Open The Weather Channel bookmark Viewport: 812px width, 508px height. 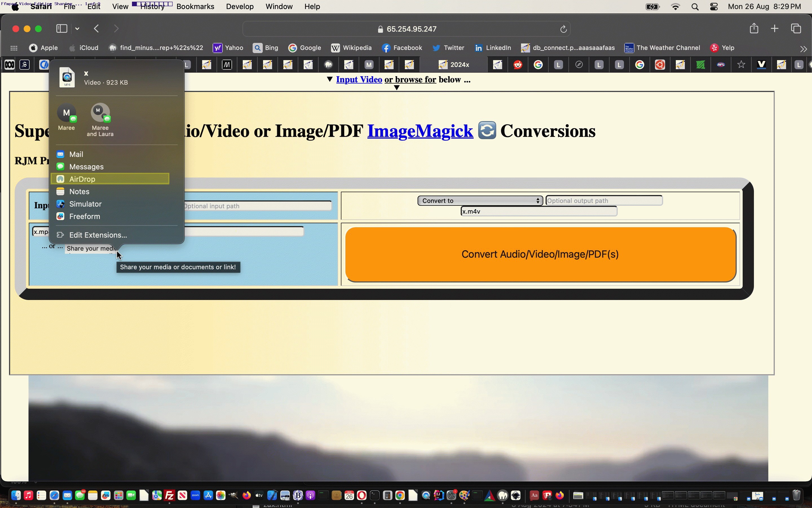coord(662,48)
